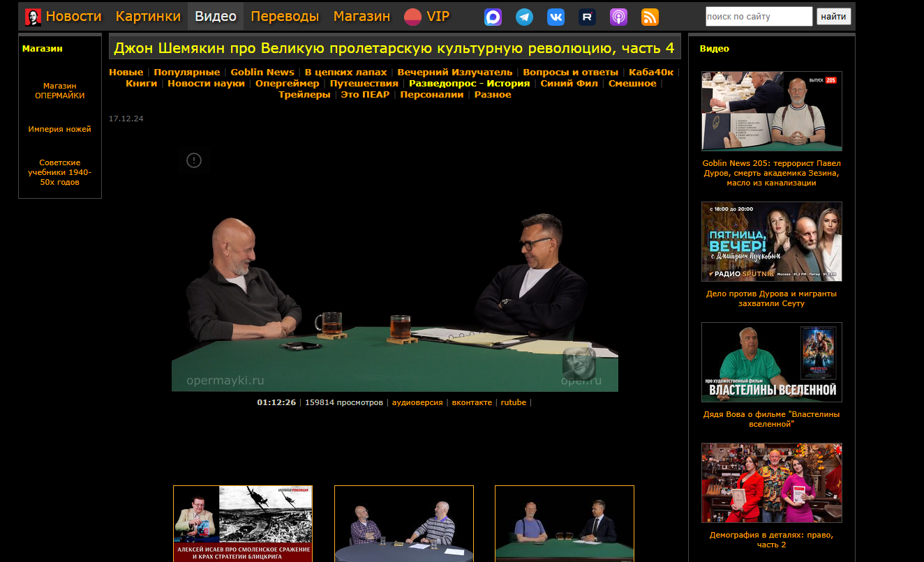This screenshot has height=562, width=924.
Task: Open the Трейлеры category
Action: [x=304, y=95]
